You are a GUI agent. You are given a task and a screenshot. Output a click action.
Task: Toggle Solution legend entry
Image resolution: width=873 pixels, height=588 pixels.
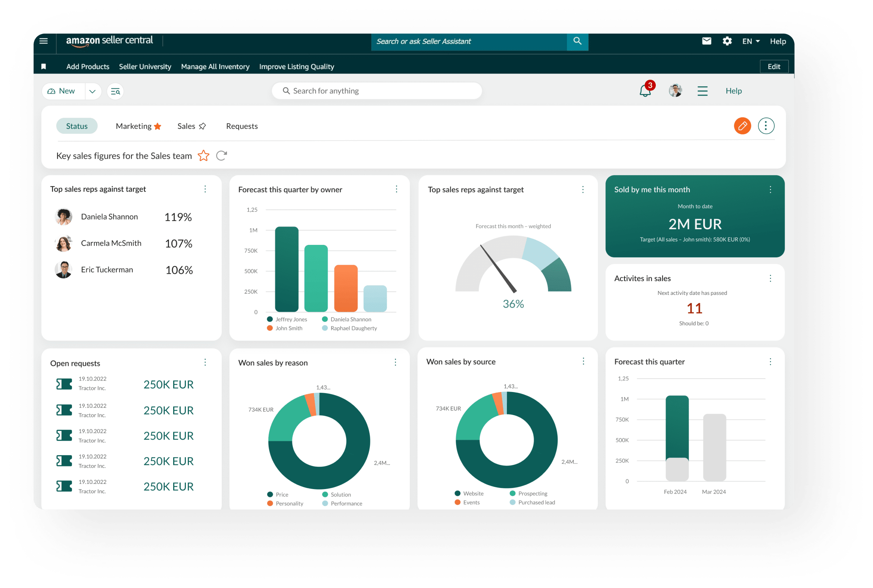click(x=337, y=495)
